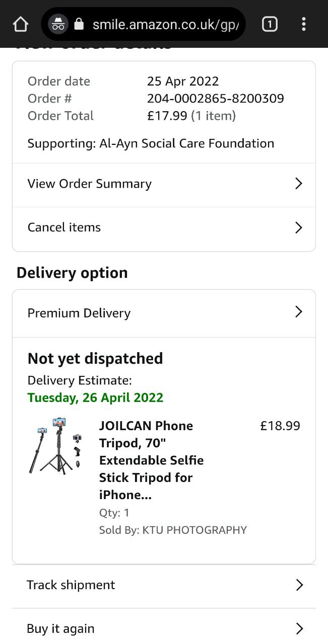Expand the Premium Delivery option chevron
328x644 pixels.
pos(298,312)
